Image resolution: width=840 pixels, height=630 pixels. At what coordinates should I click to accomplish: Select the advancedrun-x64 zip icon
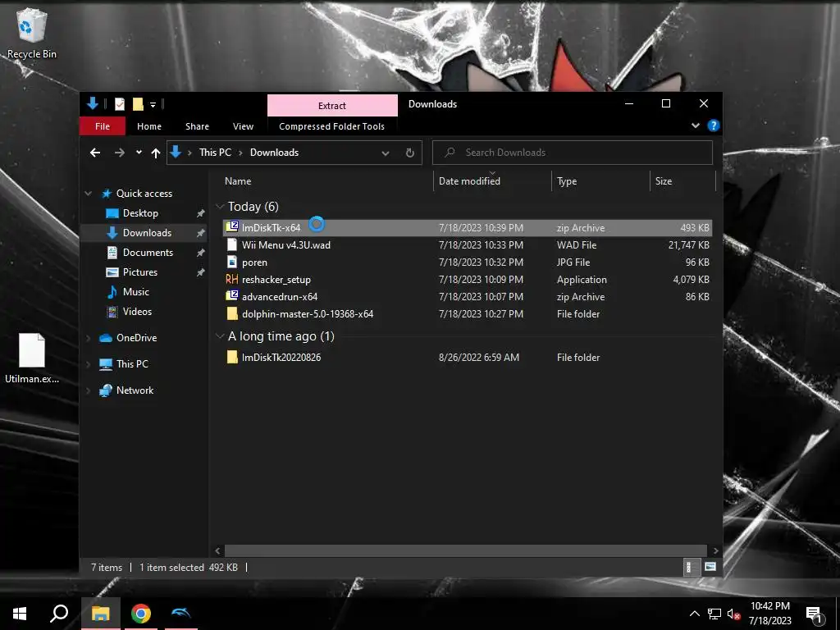click(x=232, y=296)
